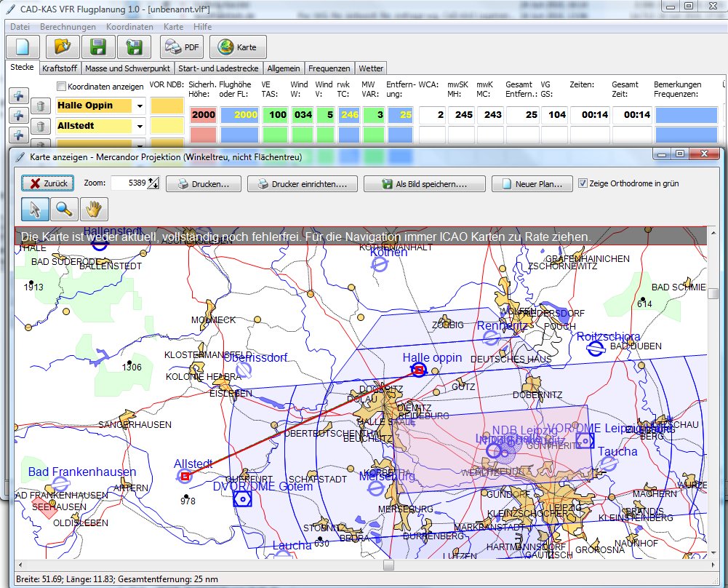The height and width of the screenshot is (588, 728).
Task: Click the map's horizontal scrollbar thumb
Action: click(x=388, y=565)
